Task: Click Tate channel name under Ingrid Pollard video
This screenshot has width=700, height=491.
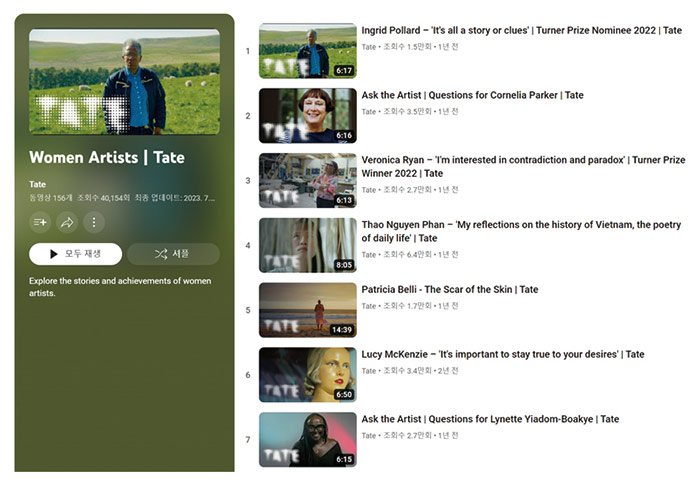Action: [369, 47]
